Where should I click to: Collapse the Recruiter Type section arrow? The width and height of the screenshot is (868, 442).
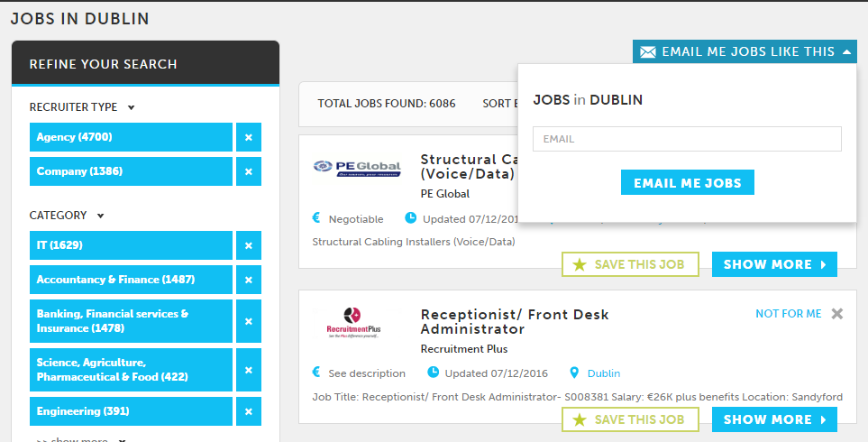132,107
